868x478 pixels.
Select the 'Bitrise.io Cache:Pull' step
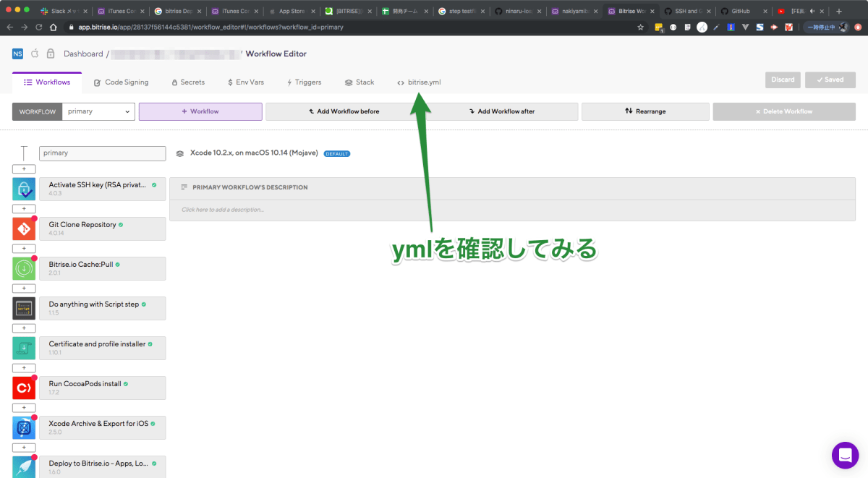(x=102, y=268)
